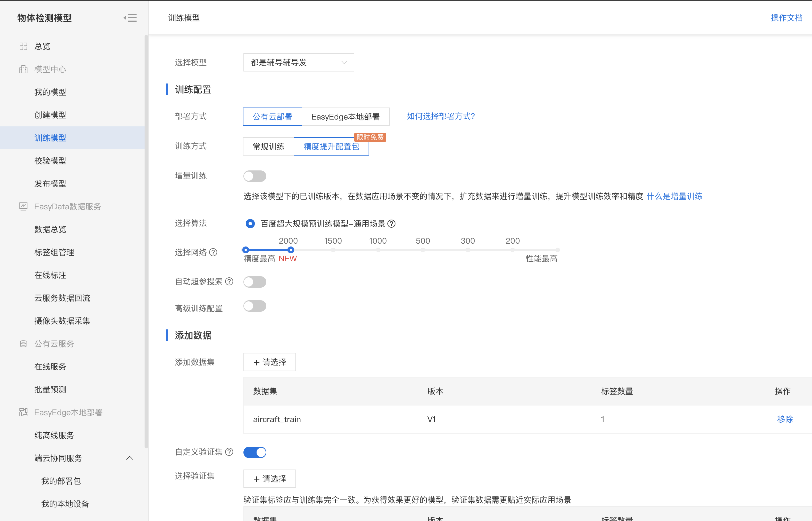
Task: Select the 常规训练 training mode
Action: click(268, 146)
